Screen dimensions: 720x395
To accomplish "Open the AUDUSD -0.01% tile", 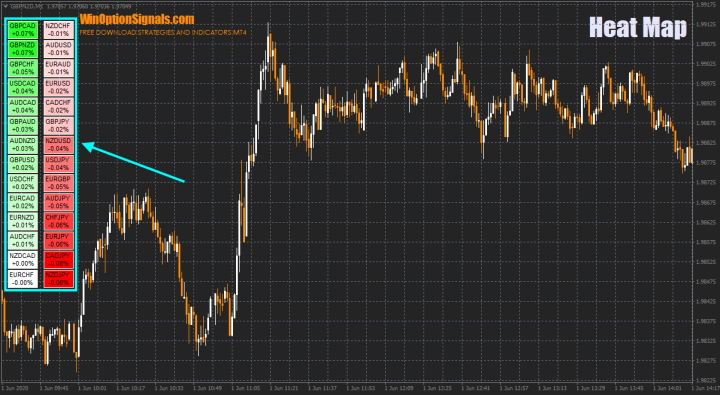I will pyautogui.click(x=58, y=49).
